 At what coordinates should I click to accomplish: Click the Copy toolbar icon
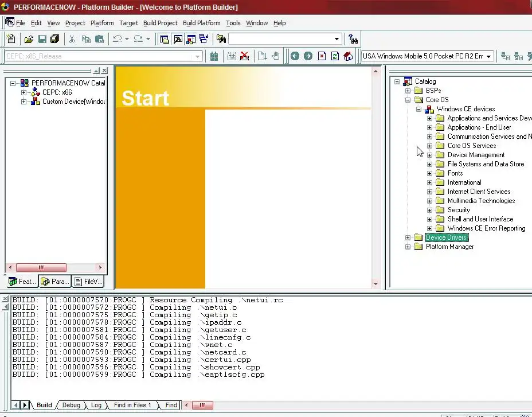click(86, 39)
